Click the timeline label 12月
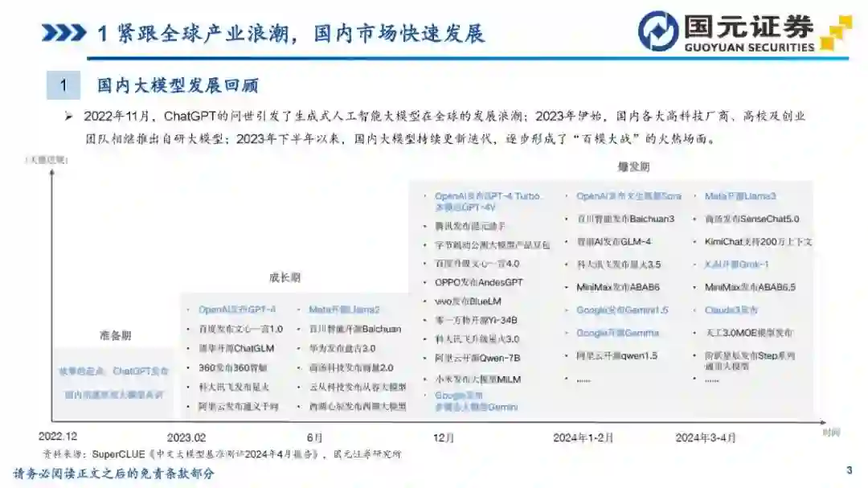 tap(444, 438)
